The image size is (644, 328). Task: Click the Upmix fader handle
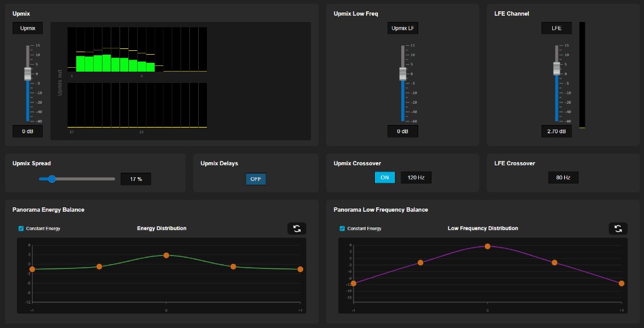pos(28,74)
